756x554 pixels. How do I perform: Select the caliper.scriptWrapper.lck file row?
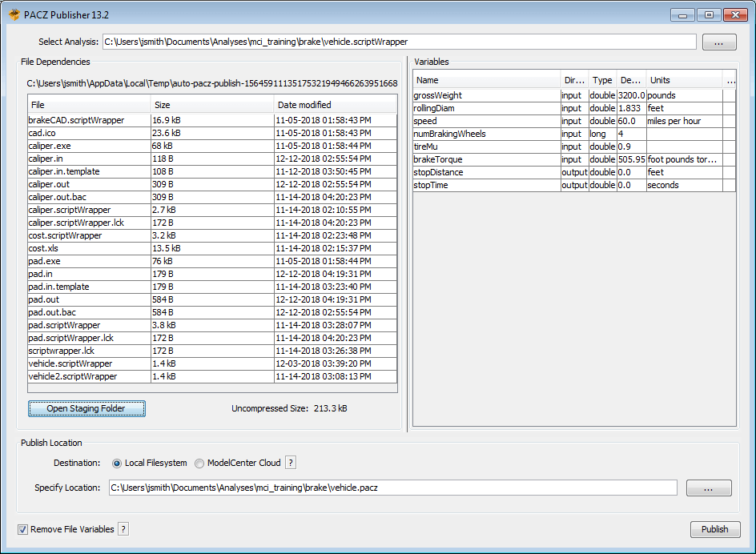(213, 223)
